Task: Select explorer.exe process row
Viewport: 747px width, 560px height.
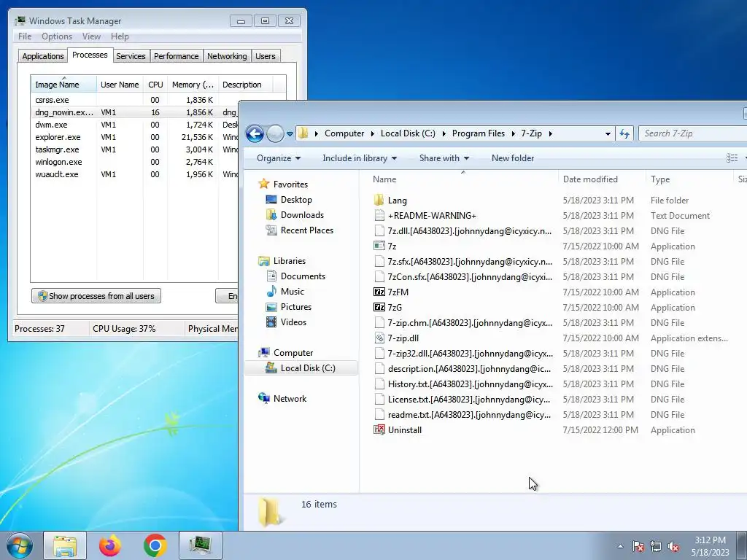Action: (x=136, y=137)
